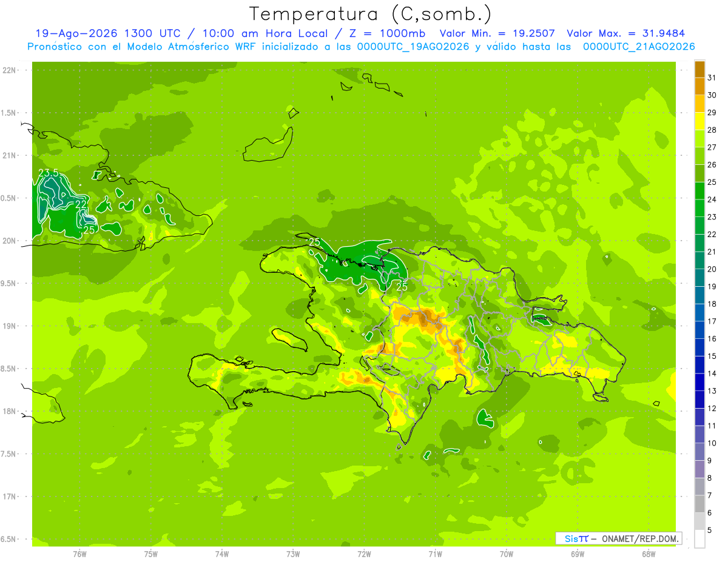This screenshot has height=562, width=728.
Task: Click the color scale label "15"
Action: tap(712, 356)
